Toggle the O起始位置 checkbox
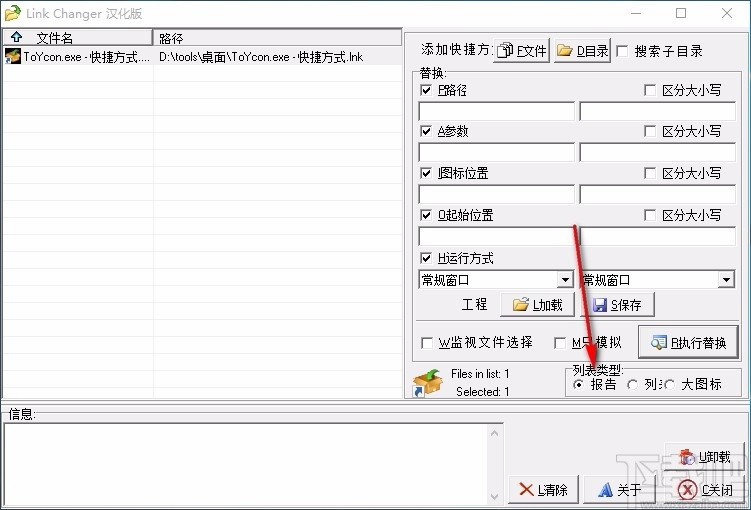The width and height of the screenshot is (751, 510). pyautogui.click(x=426, y=215)
